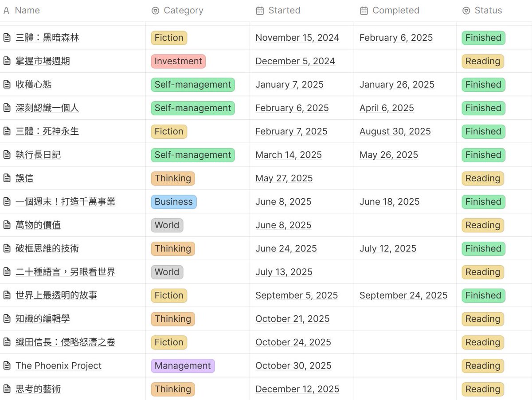The height and width of the screenshot is (400, 532).
Task: Click the select icon in Category header
Action: [x=155, y=11]
